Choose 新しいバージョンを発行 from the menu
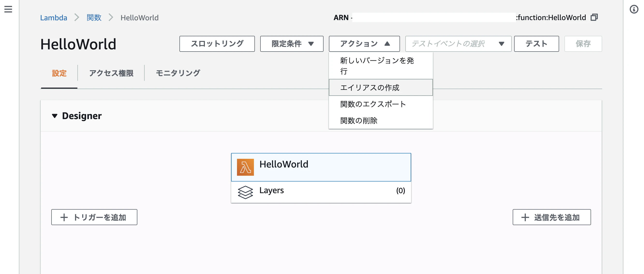 [x=380, y=66]
